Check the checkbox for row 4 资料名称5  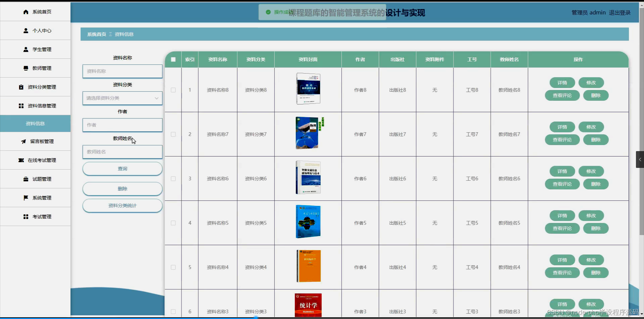tap(173, 223)
